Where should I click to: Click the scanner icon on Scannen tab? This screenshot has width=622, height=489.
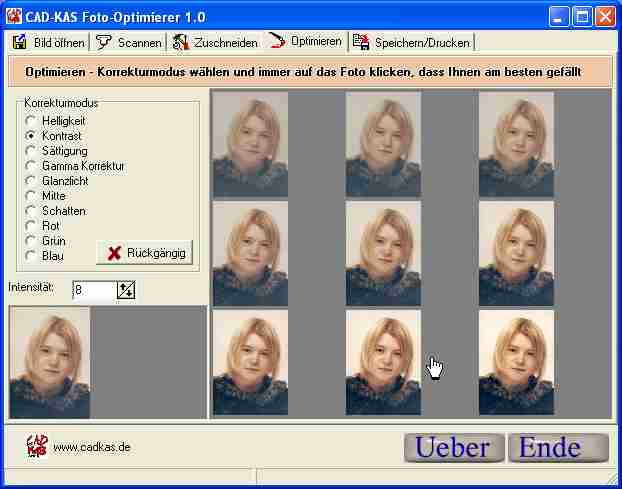pyautogui.click(x=103, y=42)
